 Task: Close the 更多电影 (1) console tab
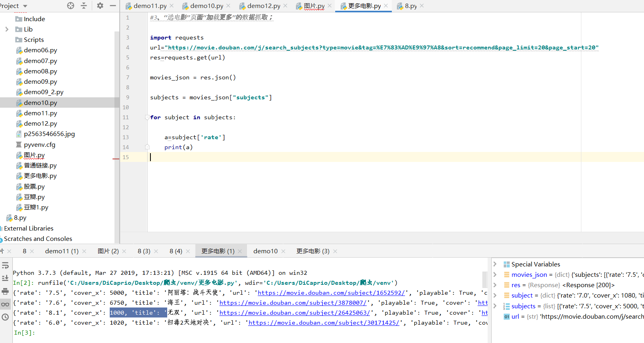click(x=240, y=251)
